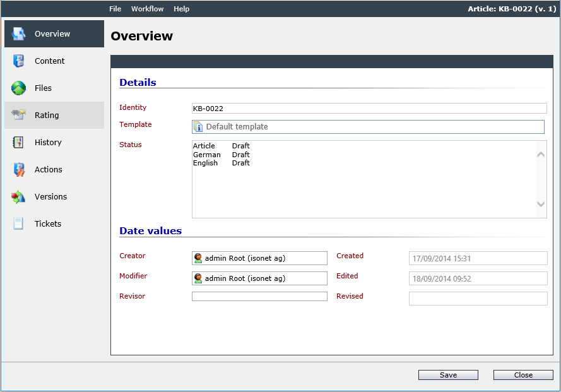
Task: Save the article with Save button
Action: coord(448,375)
